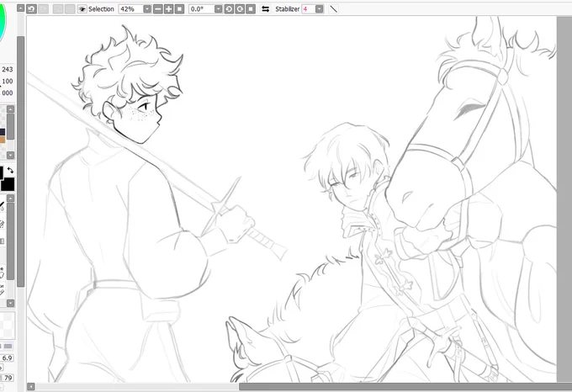Open the zoom percentage dropdown
The height and width of the screenshot is (392, 572).
(x=147, y=9)
